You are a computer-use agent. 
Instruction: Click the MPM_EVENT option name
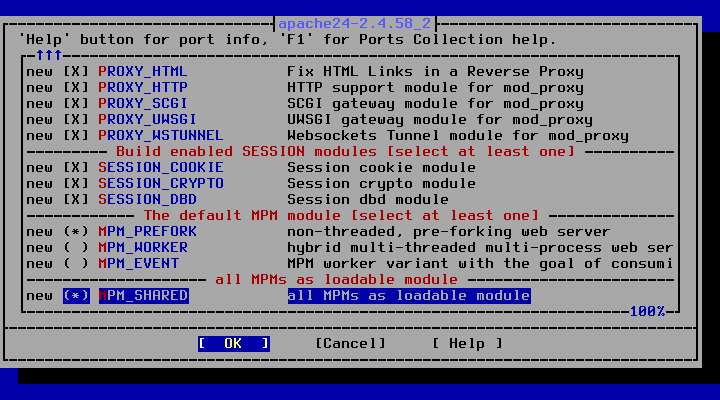(138, 264)
